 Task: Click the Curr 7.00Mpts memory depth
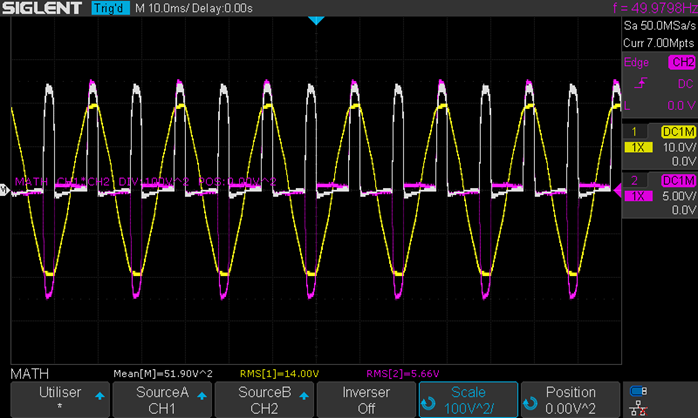point(658,43)
